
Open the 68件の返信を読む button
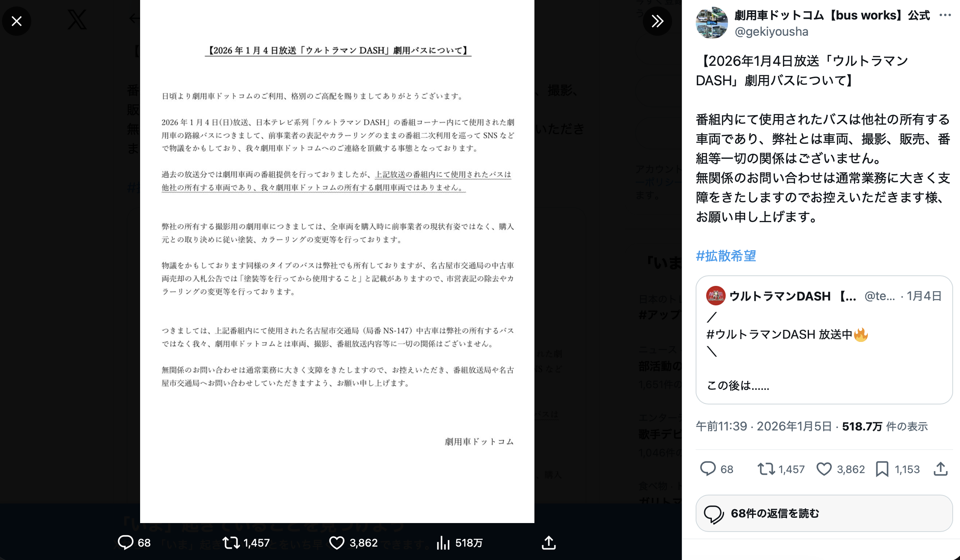pyautogui.click(x=824, y=513)
